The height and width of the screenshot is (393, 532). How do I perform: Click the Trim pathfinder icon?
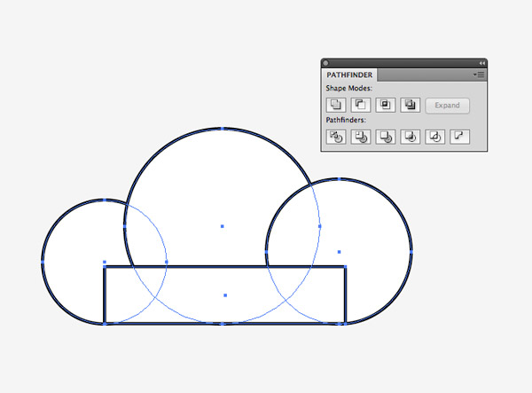[x=361, y=137]
